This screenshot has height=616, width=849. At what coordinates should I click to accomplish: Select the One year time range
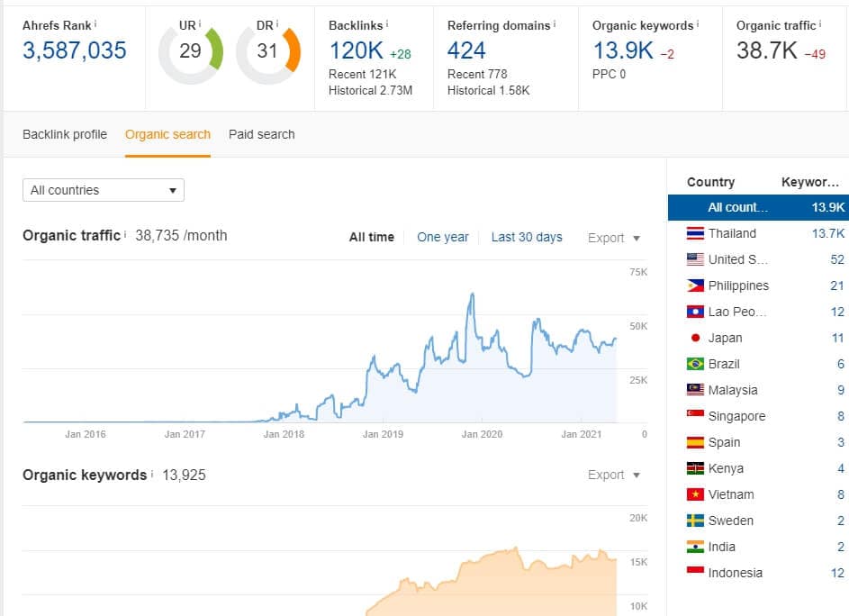[x=443, y=237]
